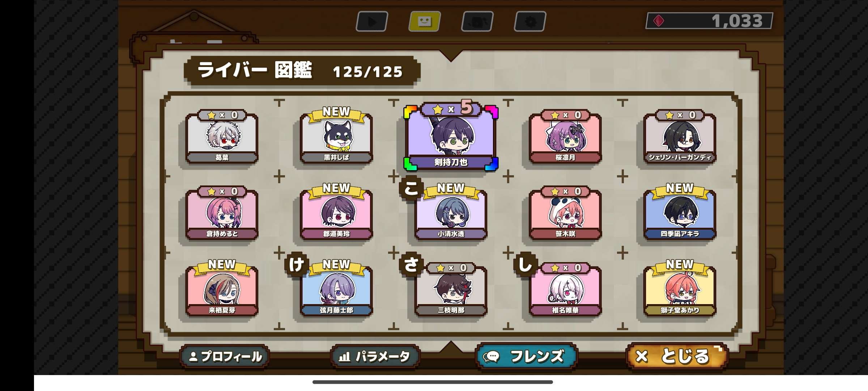Expand list with bottom down arrow
The width and height of the screenshot is (868, 391).
click(x=451, y=346)
